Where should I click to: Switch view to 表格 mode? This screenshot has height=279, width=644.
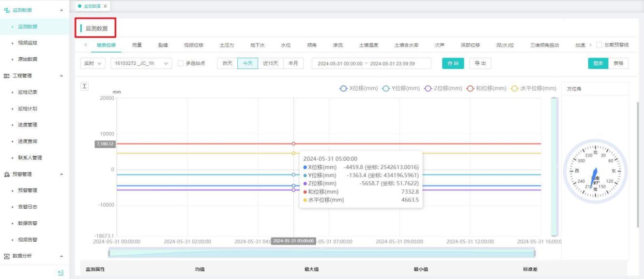tap(618, 63)
